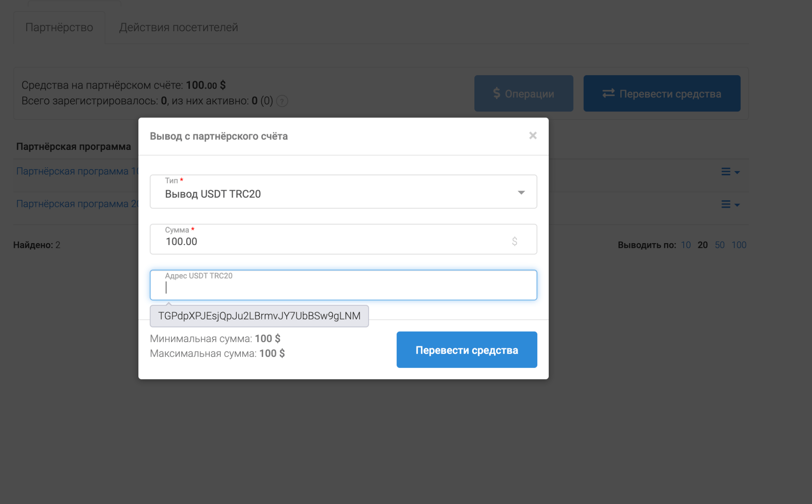Switch to the Действия посетителей tab

178,27
